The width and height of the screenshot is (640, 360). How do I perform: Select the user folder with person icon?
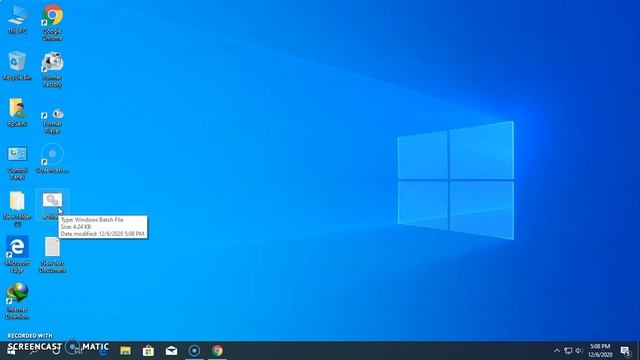tap(17, 112)
